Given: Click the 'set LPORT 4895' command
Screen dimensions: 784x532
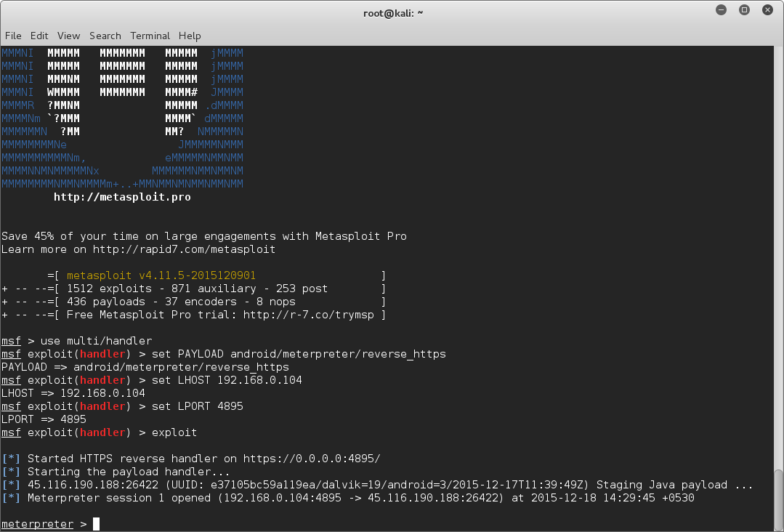Looking at the screenshot, I should [x=197, y=406].
